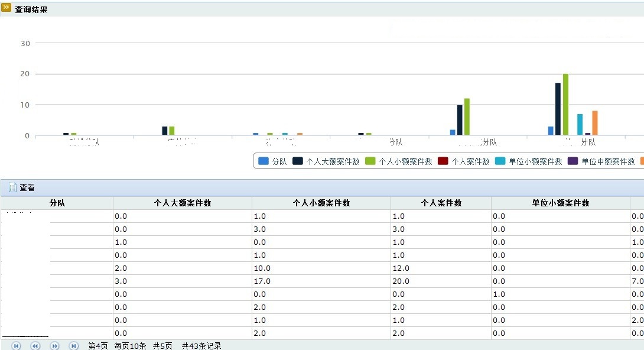This screenshot has width=644, height=350.
Task: Click dark red 个人案件数 legend swatch
Action: (x=443, y=161)
